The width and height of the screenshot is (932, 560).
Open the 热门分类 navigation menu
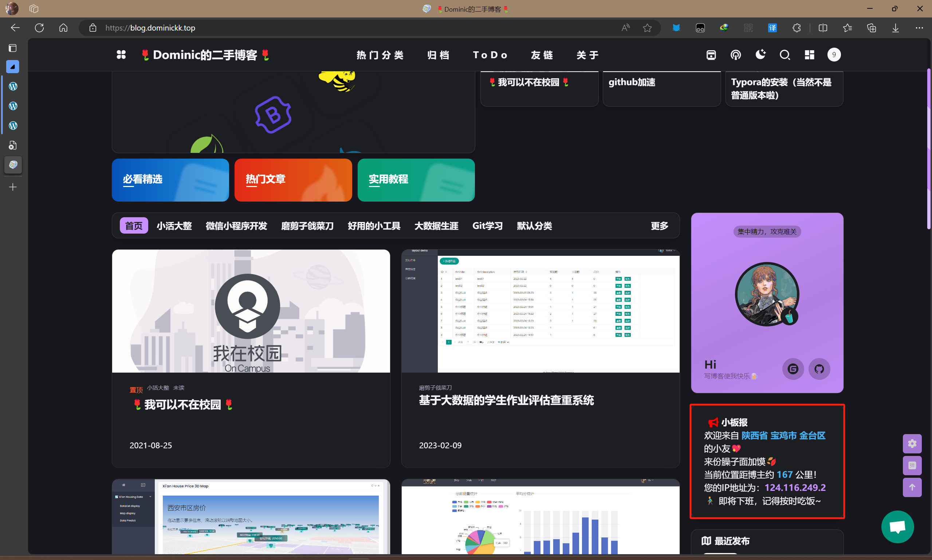pos(380,55)
